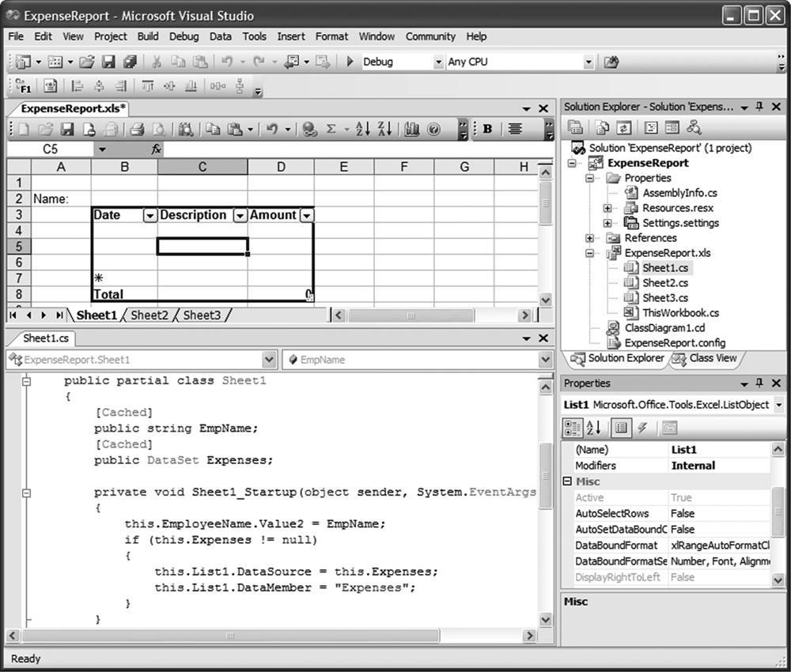Select ExpenseReport.config in Solution Explorer
Viewport: 791px width, 672px height.
pyautogui.click(x=675, y=343)
